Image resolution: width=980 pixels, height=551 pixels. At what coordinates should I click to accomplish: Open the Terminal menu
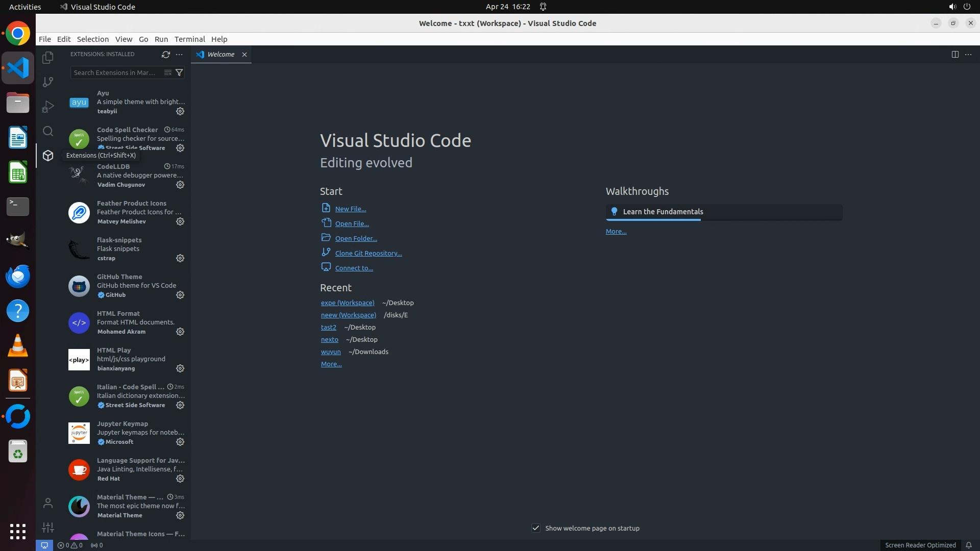tap(189, 39)
